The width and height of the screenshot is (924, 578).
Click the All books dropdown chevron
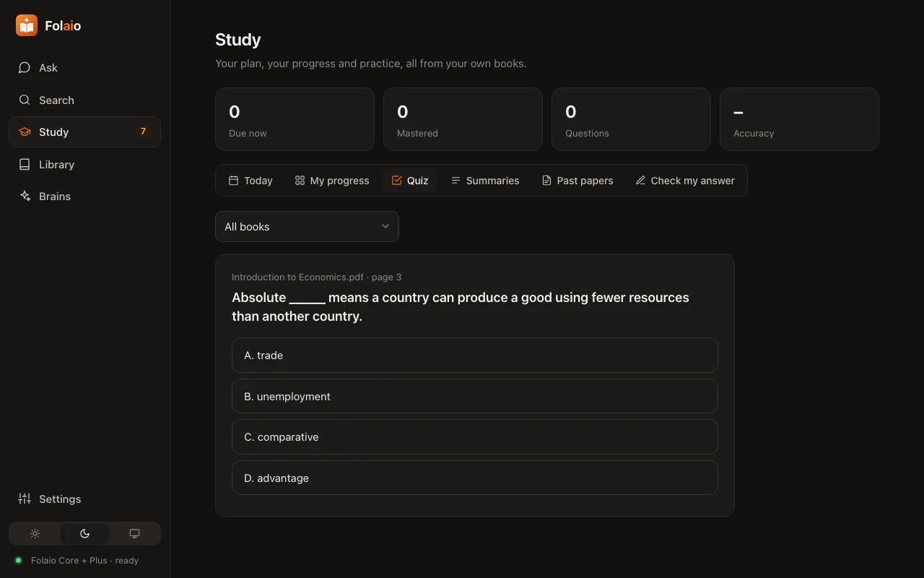coord(385,226)
